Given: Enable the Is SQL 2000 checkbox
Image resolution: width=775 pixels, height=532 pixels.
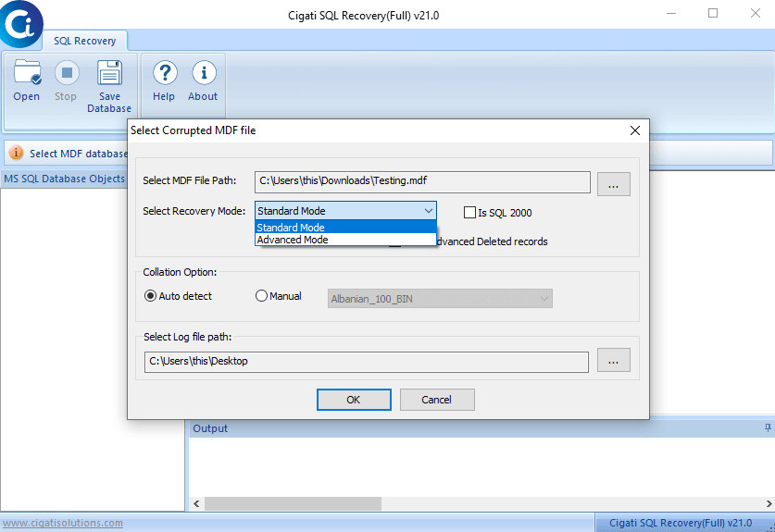Looking at the screenshot, I should (469, 213).
